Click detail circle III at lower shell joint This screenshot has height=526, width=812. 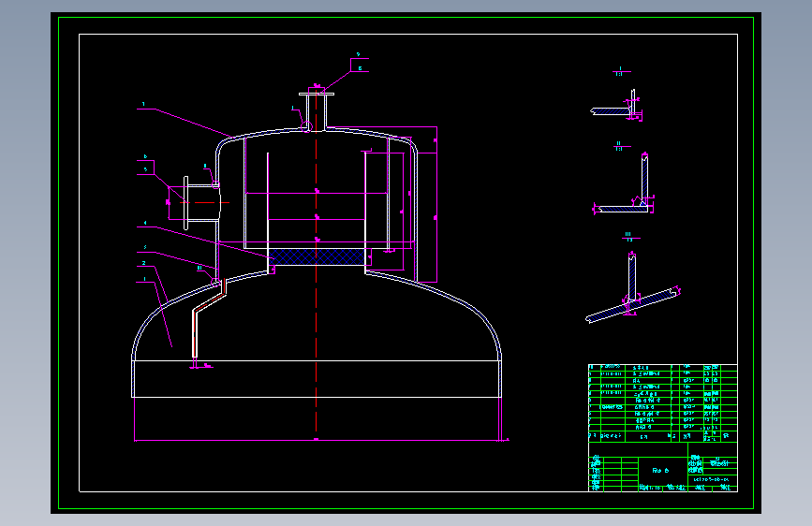click(x=215, y=282)
